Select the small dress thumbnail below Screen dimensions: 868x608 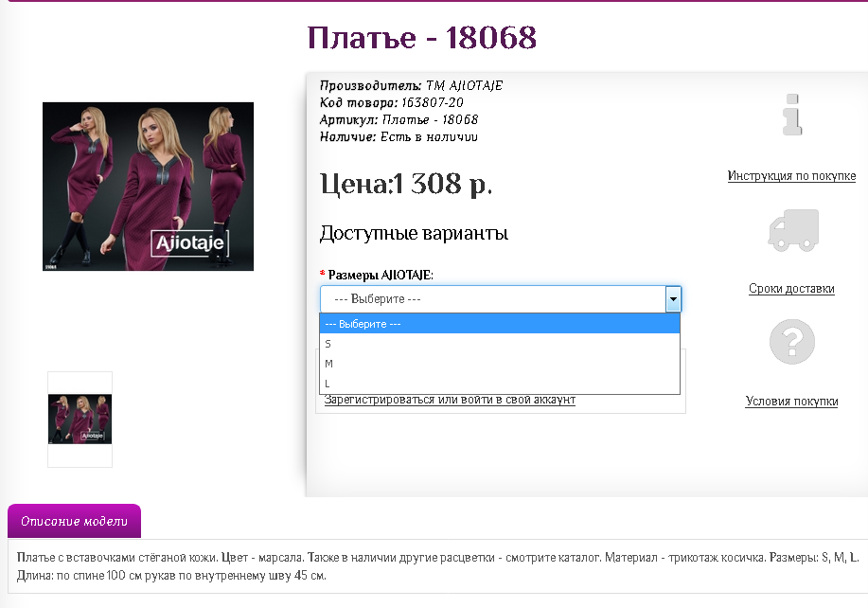(x=80, y=420)
